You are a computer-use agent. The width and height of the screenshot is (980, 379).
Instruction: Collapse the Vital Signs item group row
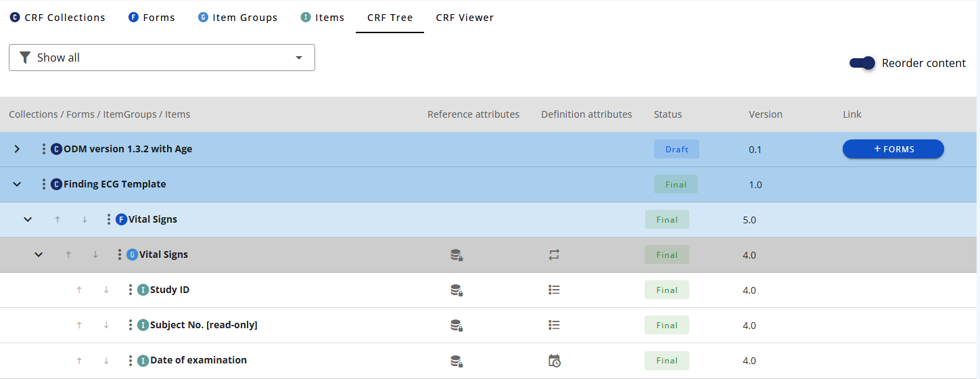click(x=39, y=254)
